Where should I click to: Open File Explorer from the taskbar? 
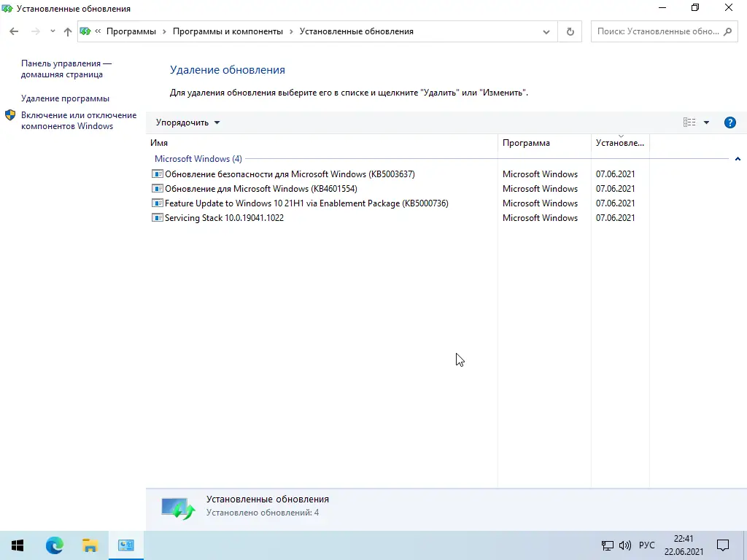(90, 545)
